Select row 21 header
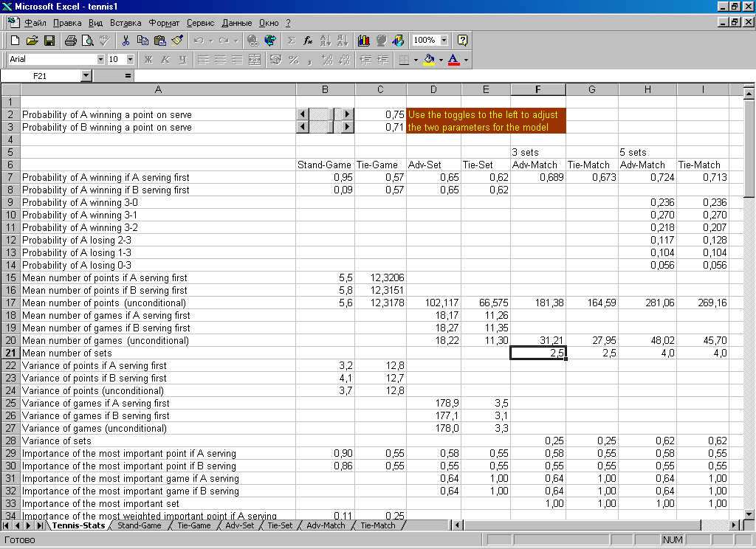 pyautogui.click(x=10, y=353)
